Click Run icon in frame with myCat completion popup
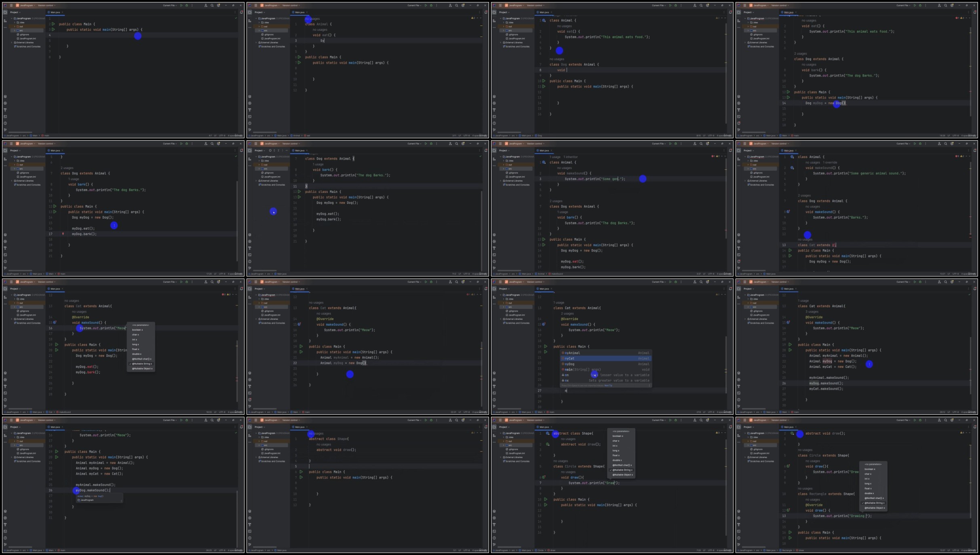 pyautogui.click(x=670, y=282)
